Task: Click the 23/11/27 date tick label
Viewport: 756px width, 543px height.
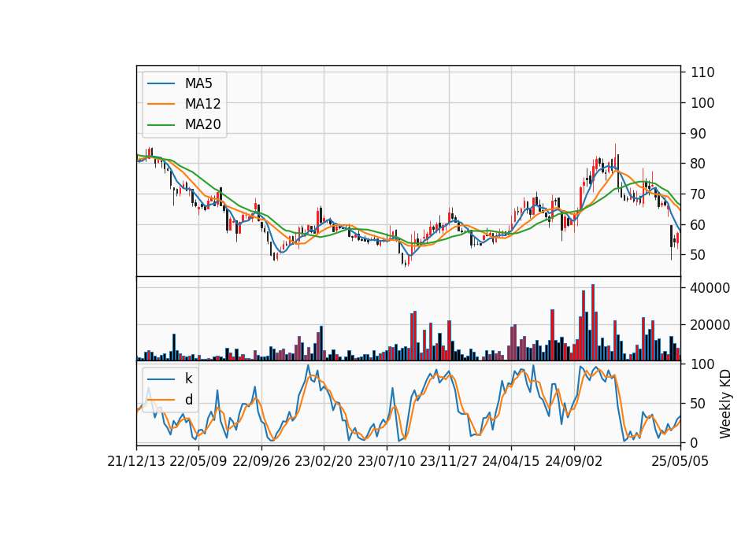Action: tap(449, 461)
